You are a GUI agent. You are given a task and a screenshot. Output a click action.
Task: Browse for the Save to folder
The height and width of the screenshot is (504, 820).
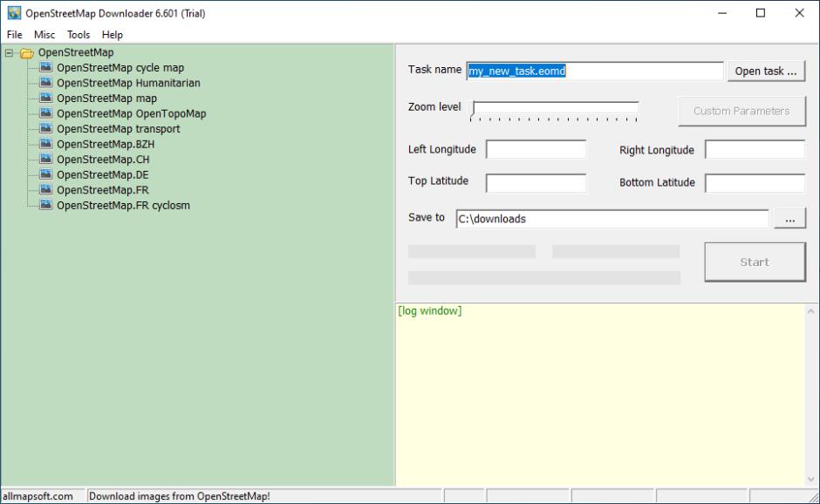pos(789,219)
